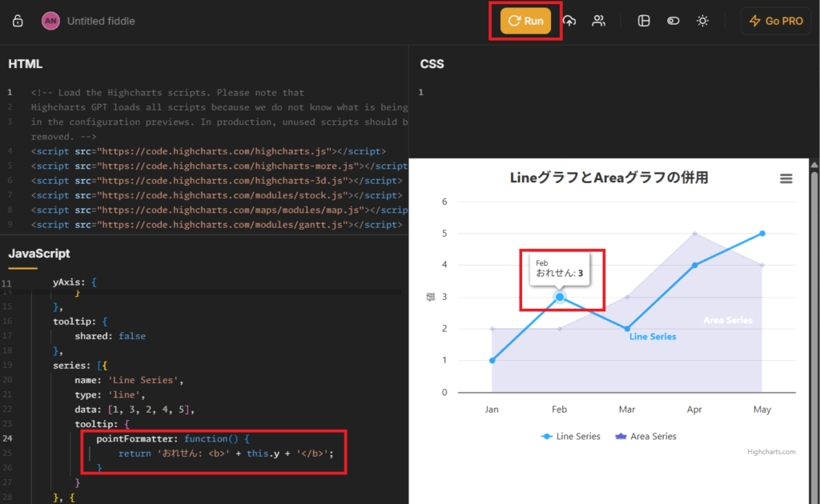Open the collaboration people icon

(x=598, y=21)
